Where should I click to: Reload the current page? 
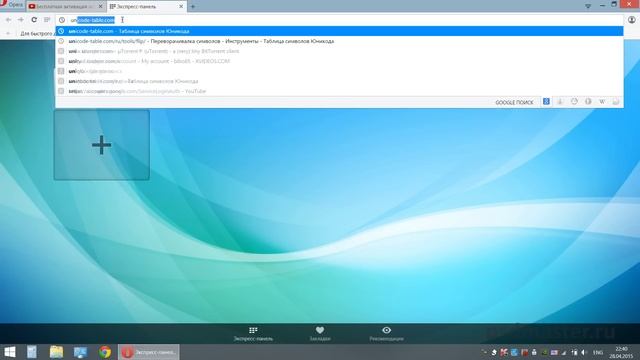[34, 20]
